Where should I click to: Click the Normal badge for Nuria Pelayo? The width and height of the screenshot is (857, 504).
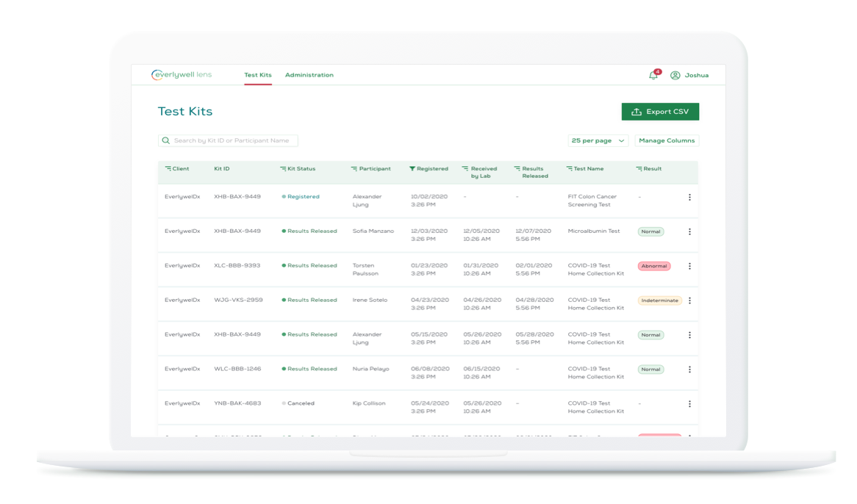pos(651,369)
